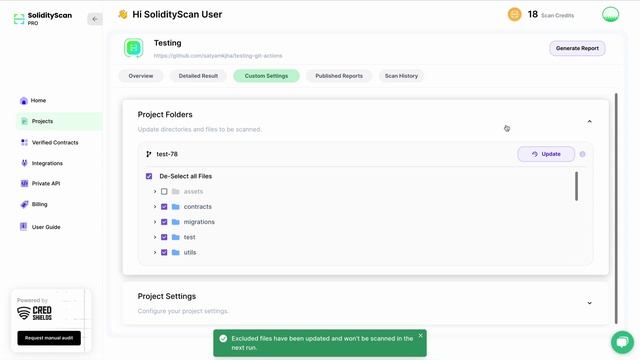Open Billing in sidebar
Screen dimensions: 640x360
[x=40, y=204]
